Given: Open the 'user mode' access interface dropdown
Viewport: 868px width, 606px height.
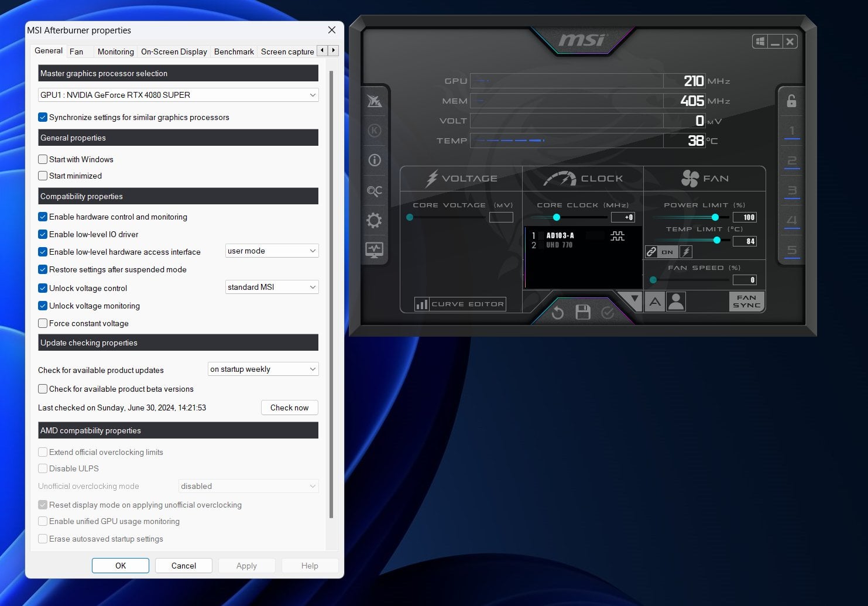Looking at the screenshot, I should coord(272,251).
